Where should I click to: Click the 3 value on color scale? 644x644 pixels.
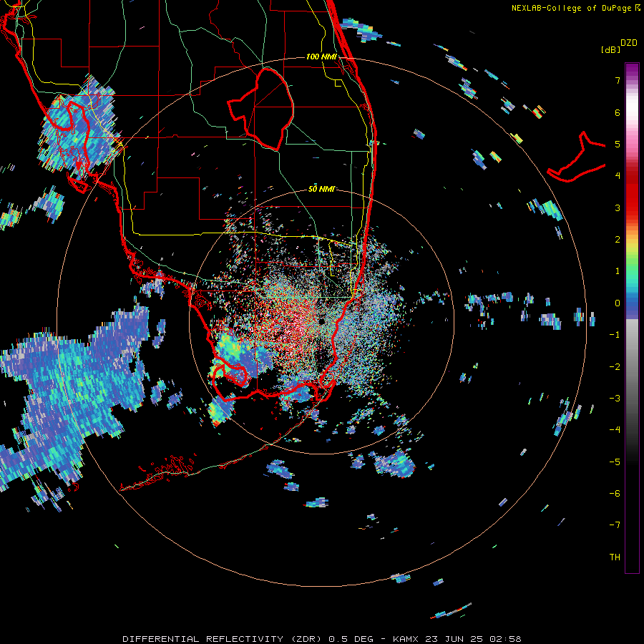[618, 208]
